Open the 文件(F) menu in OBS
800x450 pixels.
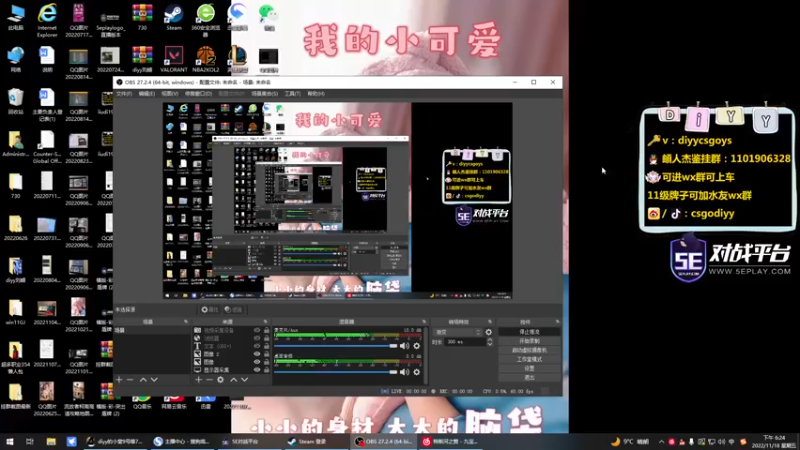tap(124, 94)
